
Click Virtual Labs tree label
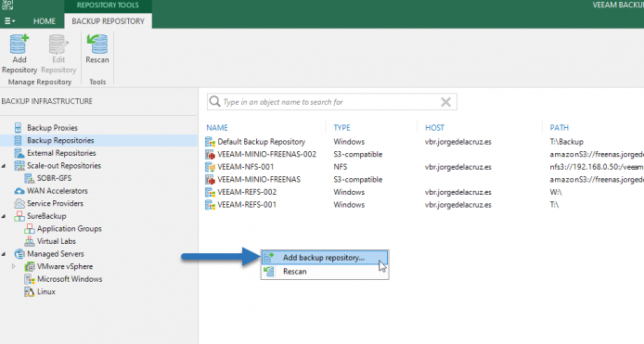click(x=57, y=241)
